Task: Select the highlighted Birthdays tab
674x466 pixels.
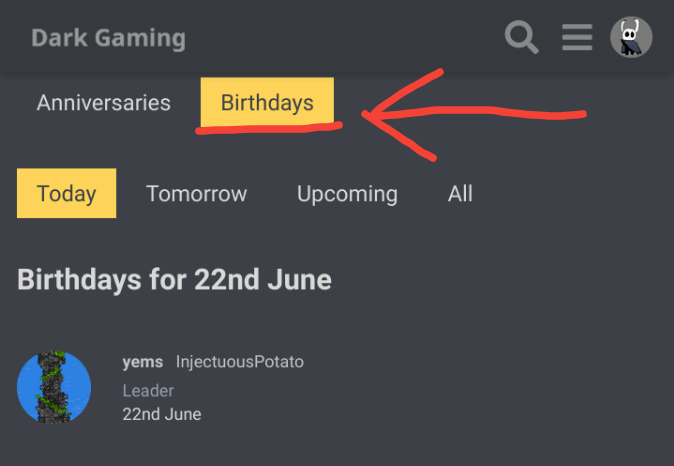Action: tap(267, 102)
